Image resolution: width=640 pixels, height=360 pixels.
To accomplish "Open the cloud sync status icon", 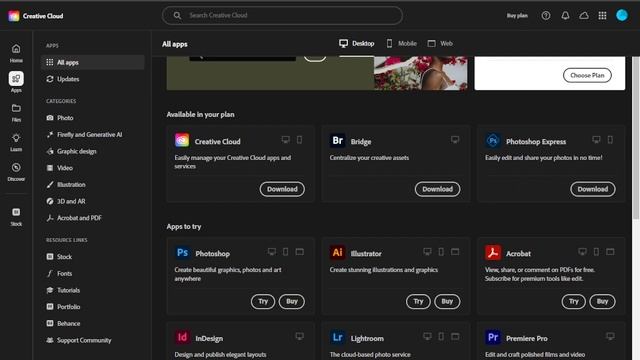I will [584, 16].
